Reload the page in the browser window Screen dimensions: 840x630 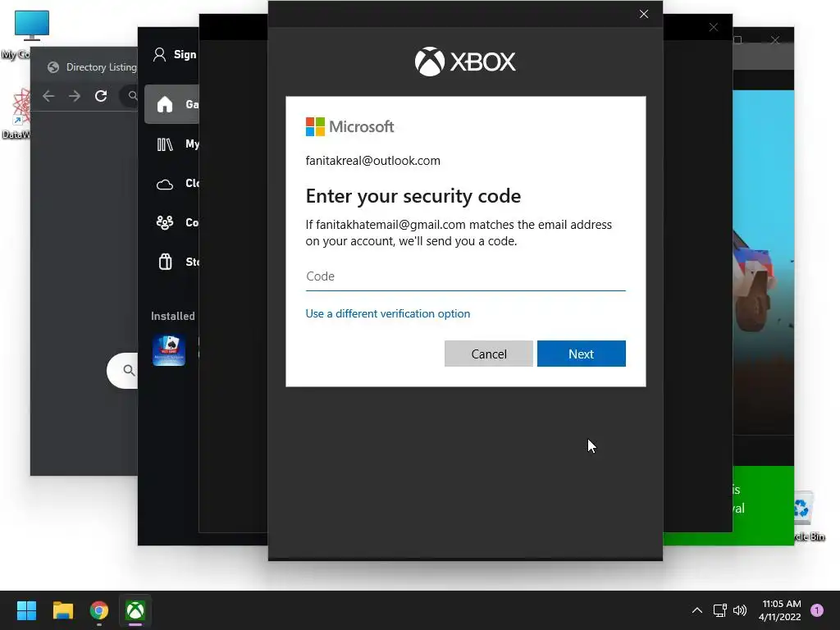[x=101, y=96]
